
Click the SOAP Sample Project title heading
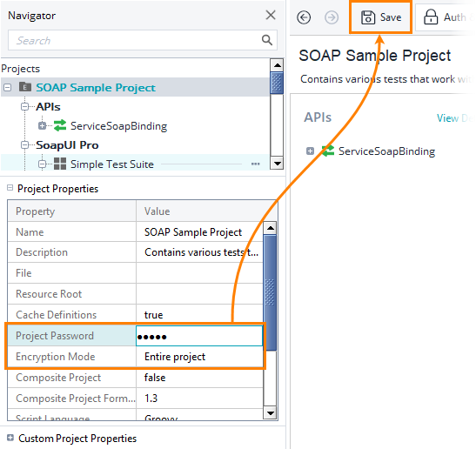pos(374,56)
